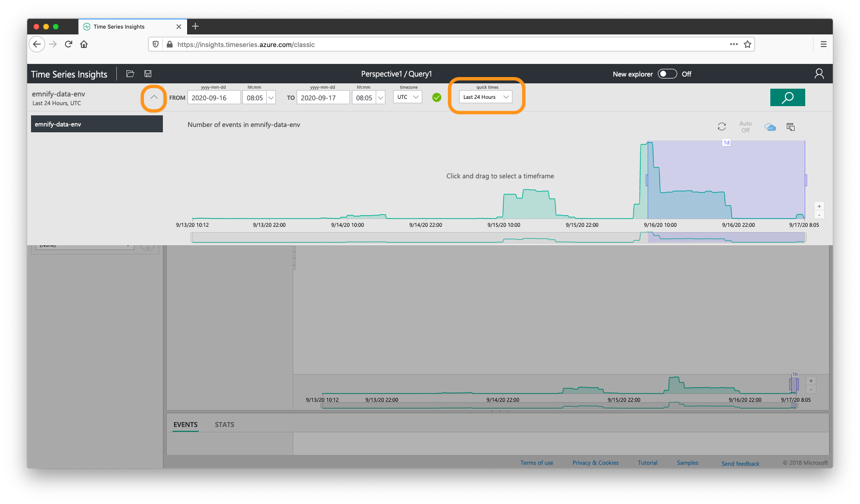Click Time Series Insights title
860x504 pixels.
(x=69, y=74)
